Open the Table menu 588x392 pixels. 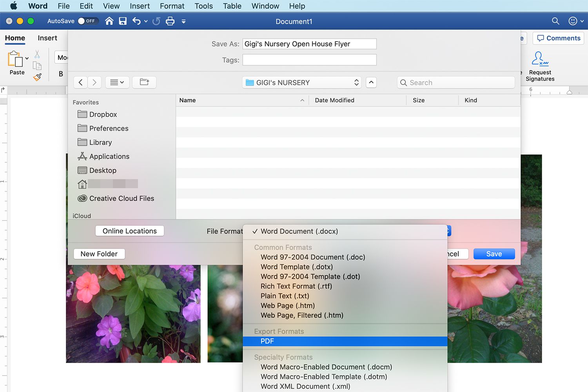point(232,6)
